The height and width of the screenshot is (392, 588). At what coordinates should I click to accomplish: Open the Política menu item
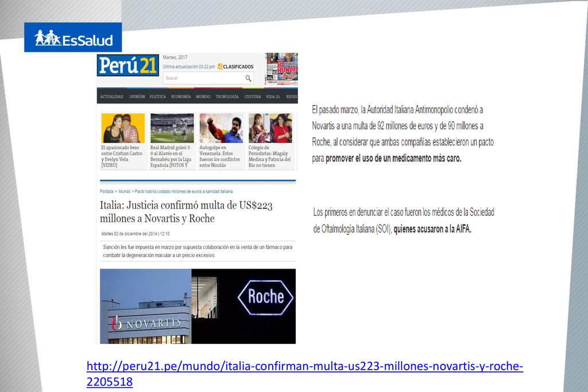coord(157,96)
